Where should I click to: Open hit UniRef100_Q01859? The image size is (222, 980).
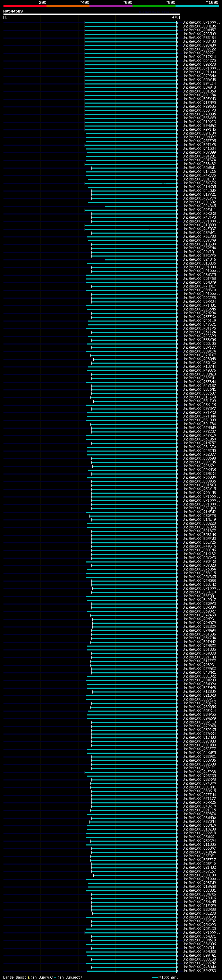click(x=199, y=91)
